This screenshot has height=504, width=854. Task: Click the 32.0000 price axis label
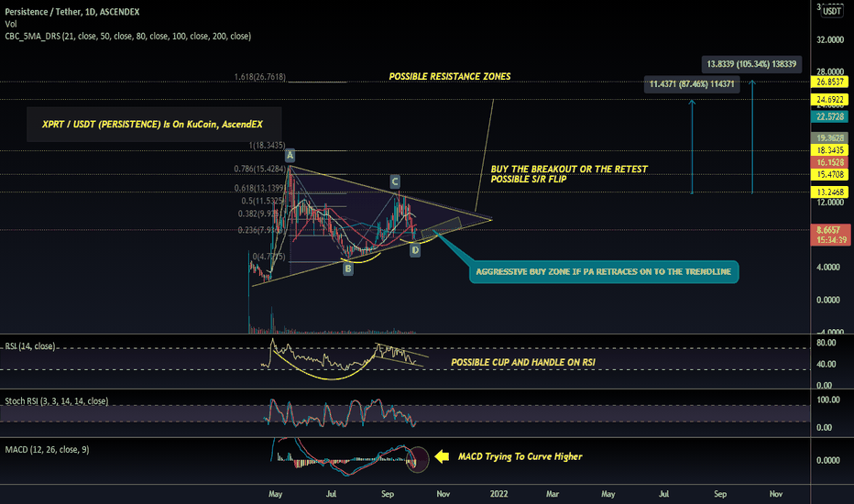point(830,39)
